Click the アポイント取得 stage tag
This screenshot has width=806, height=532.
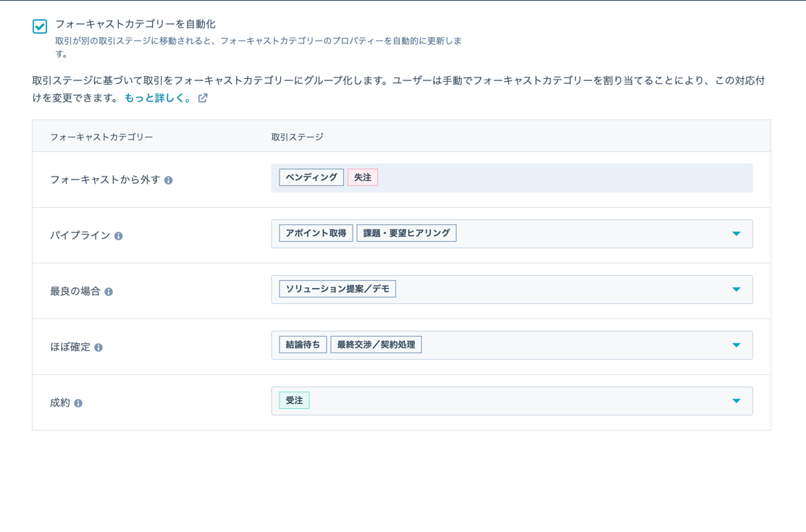click(316, 233)
